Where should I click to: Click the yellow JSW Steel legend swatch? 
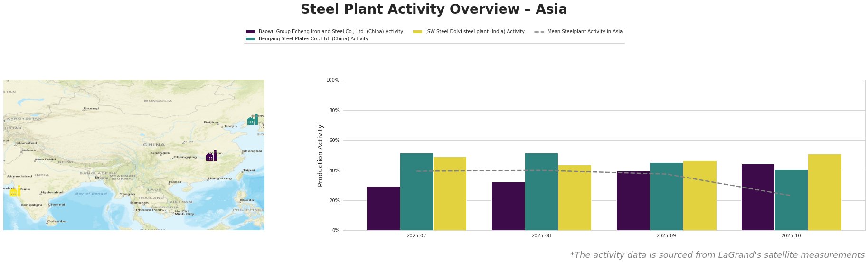(x=418, y=32)
